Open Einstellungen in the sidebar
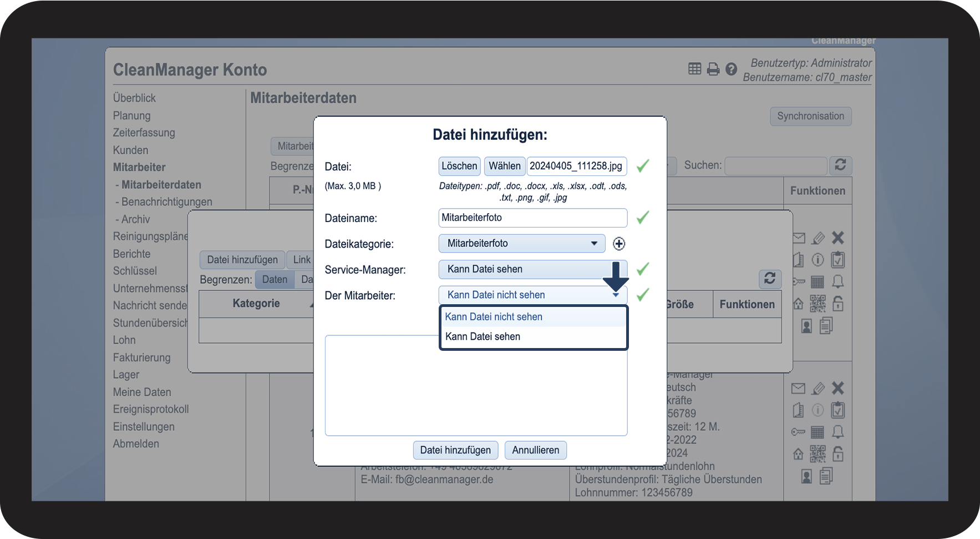Screen dimensions: 980x539 (144, 427)
